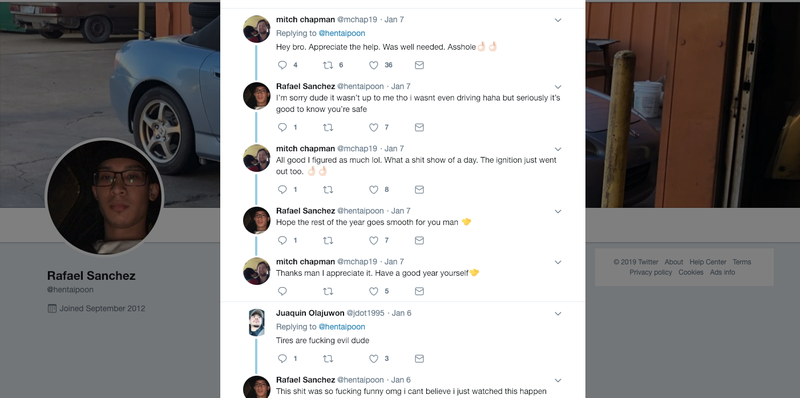Send 'Hope the rest of the year' tweet via message

[x=419, y=240]
